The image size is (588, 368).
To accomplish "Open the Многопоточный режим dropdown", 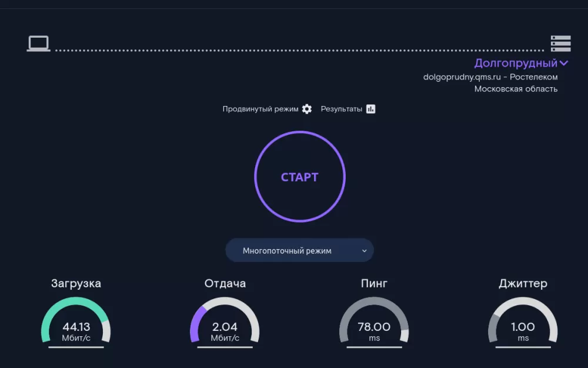I will click(300, 250).
